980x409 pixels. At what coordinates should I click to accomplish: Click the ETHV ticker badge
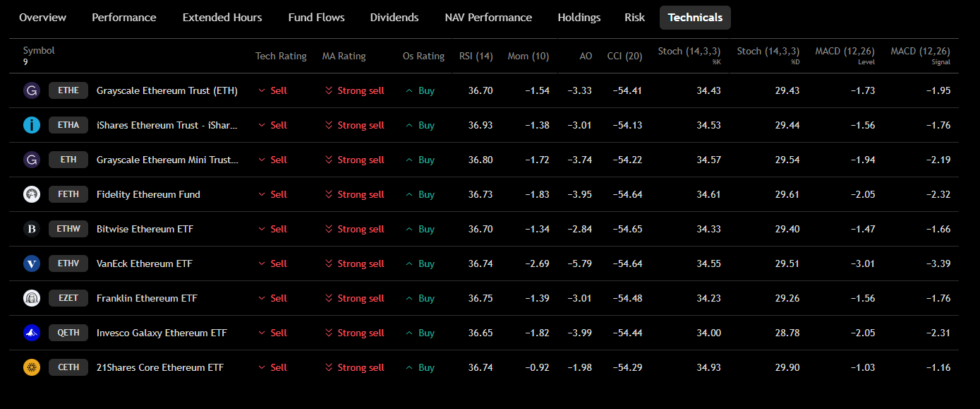coord(68,263)
